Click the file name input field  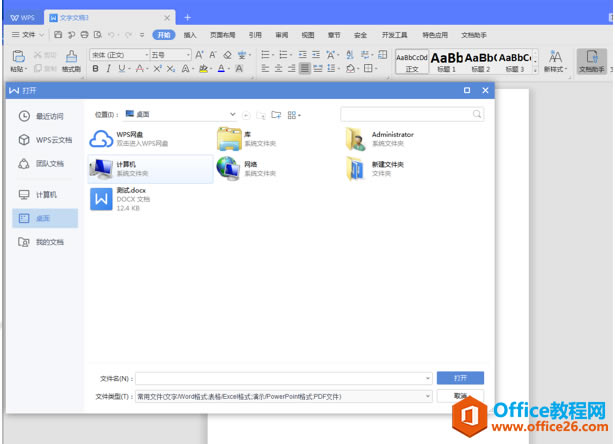284,378
